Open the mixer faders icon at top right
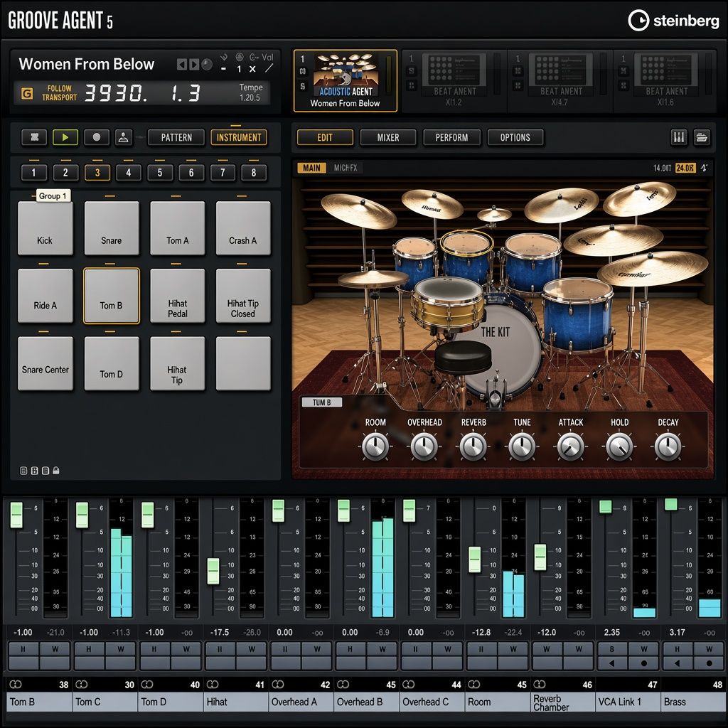The height and width of the screenshot is (728, 728). [x=679, y=137]
